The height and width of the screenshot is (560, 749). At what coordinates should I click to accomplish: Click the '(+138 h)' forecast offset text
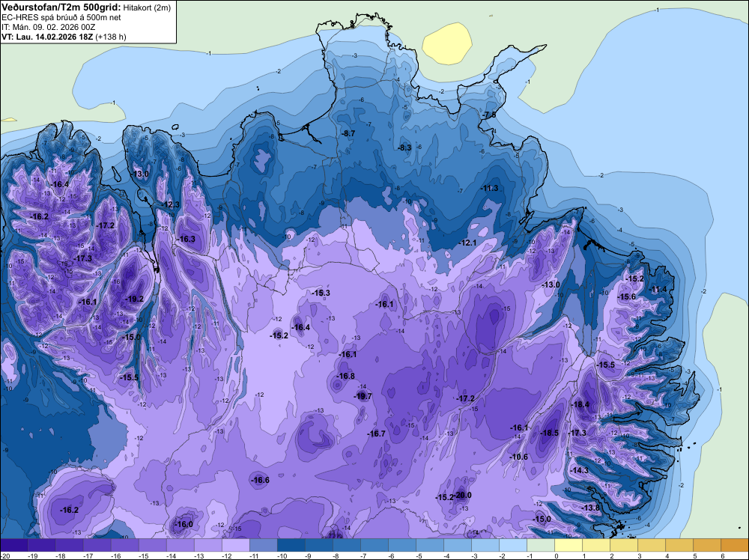coord(111,37)
